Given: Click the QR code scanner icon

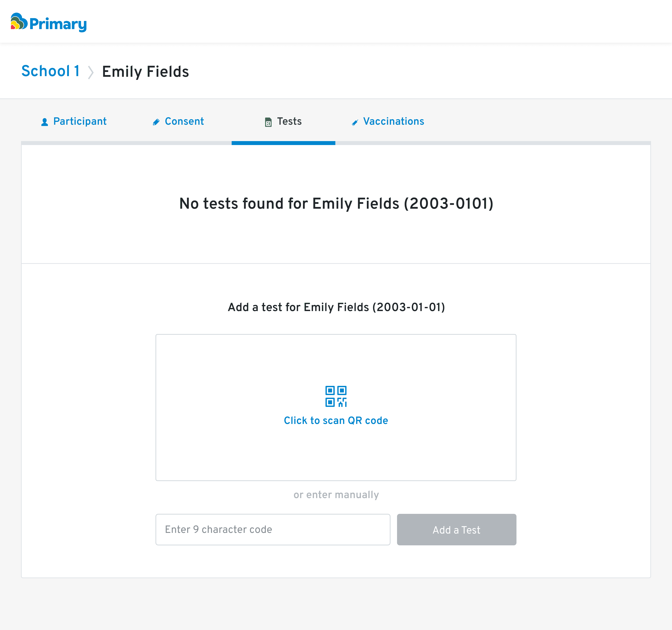Looking at the screenshot, I should point(336,396).
